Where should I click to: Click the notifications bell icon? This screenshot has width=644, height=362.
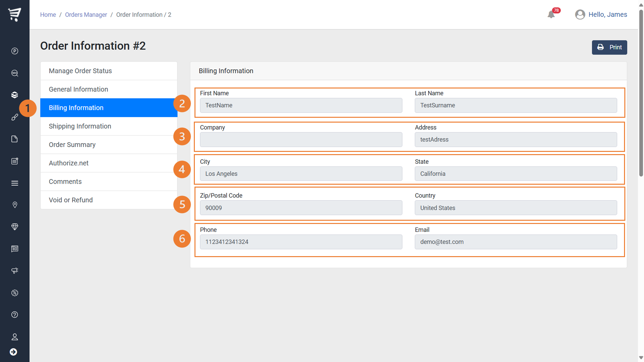[x=551, y=14]
